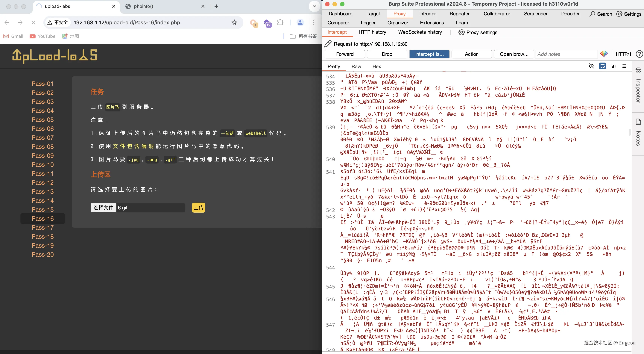This screenshot has width=644, height=354.
Task: Bookmark page with star icon
Action: point(234,22)
